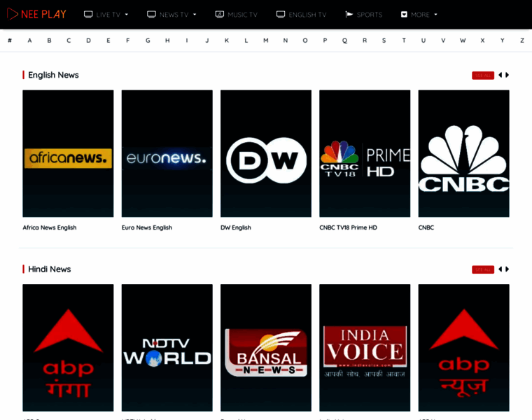The width and height of the screenshot is (532, 420).
Task: Filter channels by letter O
Action: (305, 41)
